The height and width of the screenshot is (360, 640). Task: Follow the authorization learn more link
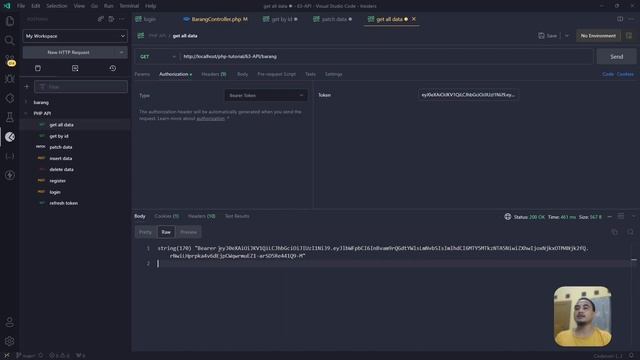coord(211,119)
